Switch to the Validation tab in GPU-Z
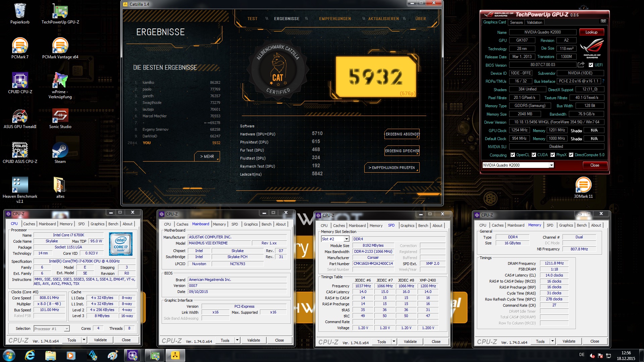 click(534, 22)
